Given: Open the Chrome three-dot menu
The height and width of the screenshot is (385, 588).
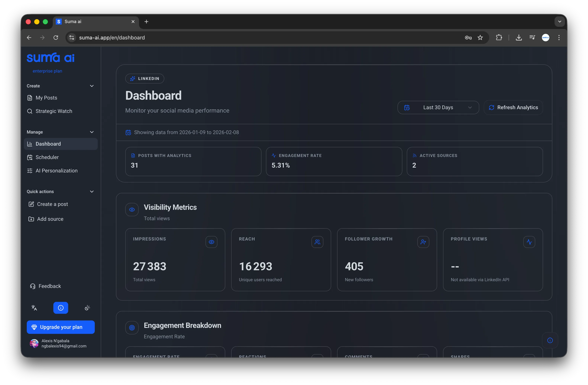Looking at the screenshot, I should 559,38.
